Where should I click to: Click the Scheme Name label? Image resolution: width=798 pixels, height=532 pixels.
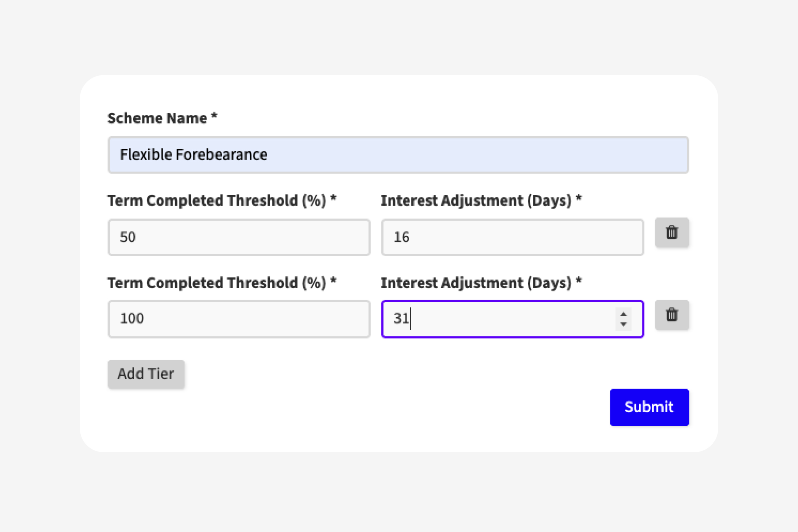pyautogui.click(x=157, y=118)
